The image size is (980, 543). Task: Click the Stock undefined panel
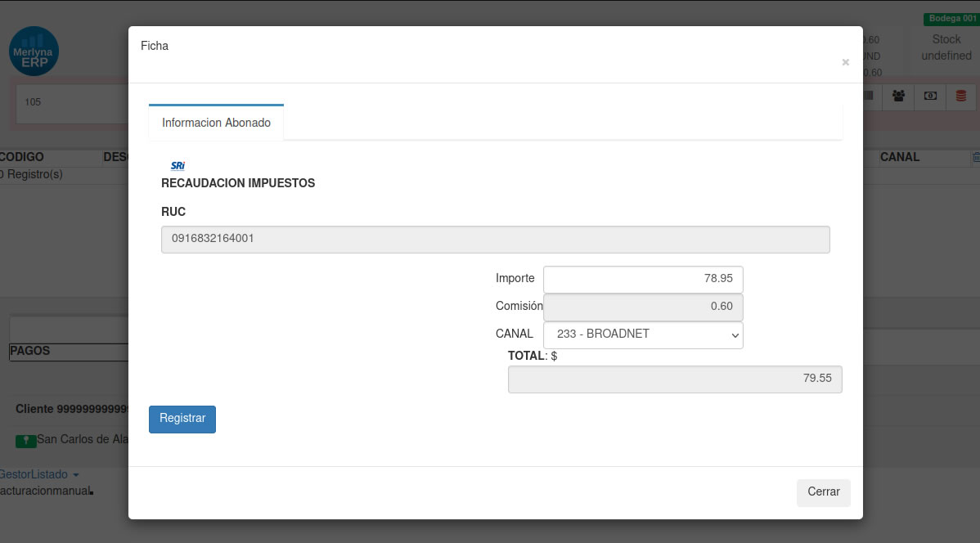pyautogui.click(x=946, y=48)
